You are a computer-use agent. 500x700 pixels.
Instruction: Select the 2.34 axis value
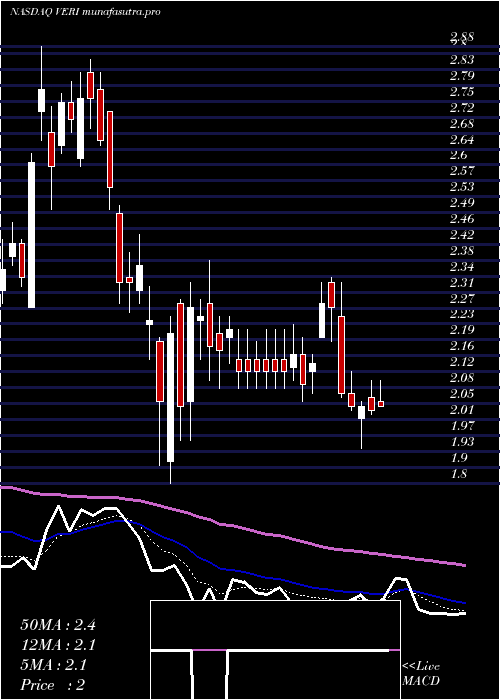tap(462, 267)
